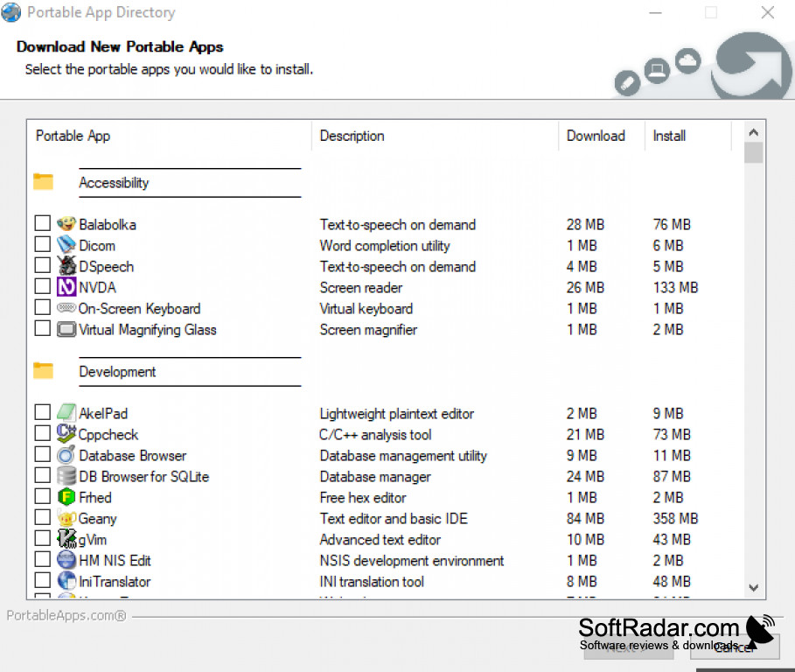
Task: Click the NVDA app icon
Action: point(66,287)
